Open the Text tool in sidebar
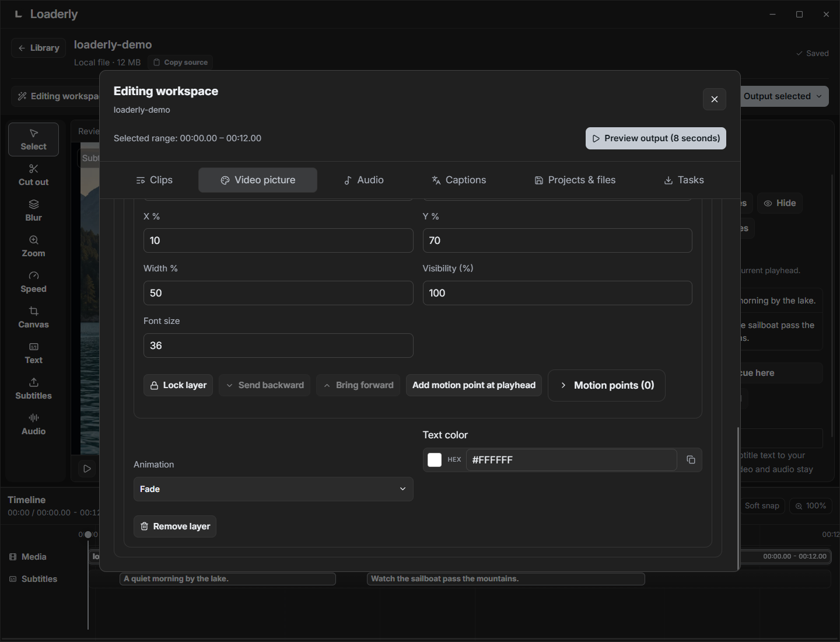 (33, 353)
